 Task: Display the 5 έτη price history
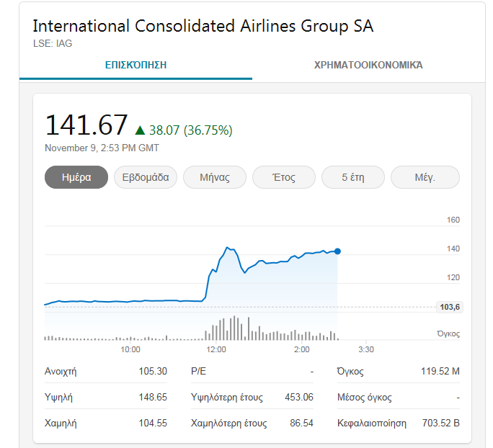pos(353,177)
